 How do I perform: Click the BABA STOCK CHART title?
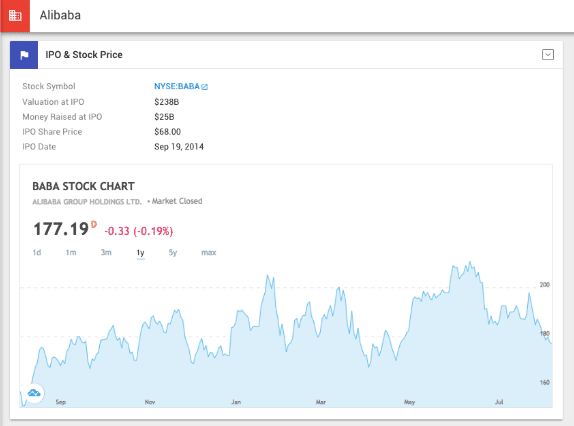click(x=83, y=186)
